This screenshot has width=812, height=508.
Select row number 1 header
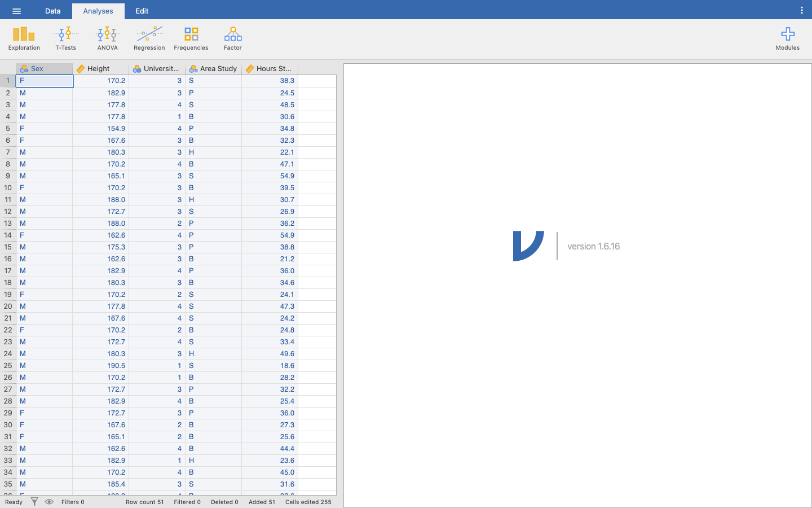coord(8,81)
